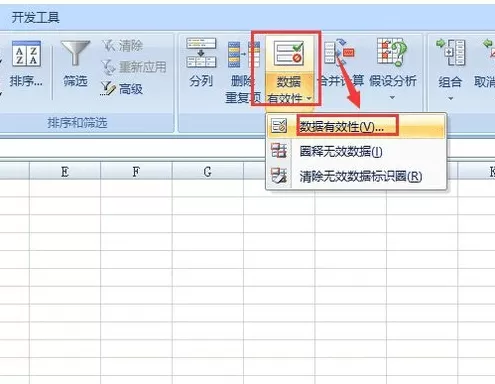Open the 高级 advanced filter
The height and width of the screenshot is (384, 495).
[x=122, y=89]
